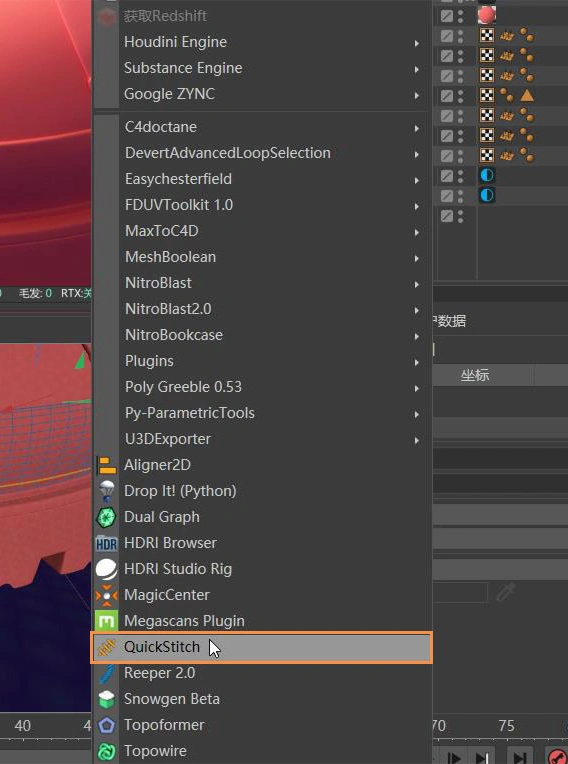Toggle the layer box in the red material row
Viewport: 568px width, 764px height.
[x=447, y=16]
